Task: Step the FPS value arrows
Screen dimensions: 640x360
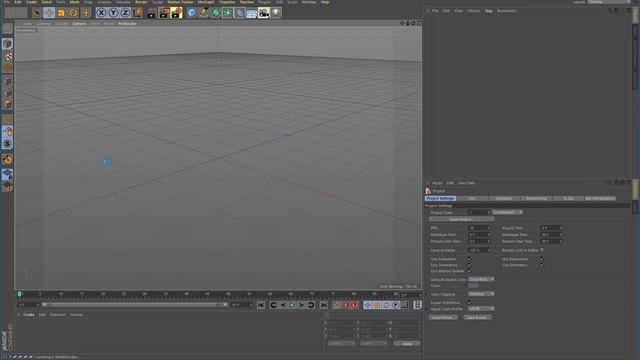Action: (488, 228)
